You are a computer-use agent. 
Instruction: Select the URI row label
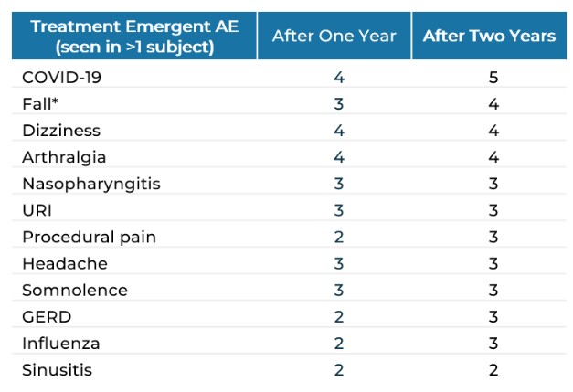click(x=38, y=210)
